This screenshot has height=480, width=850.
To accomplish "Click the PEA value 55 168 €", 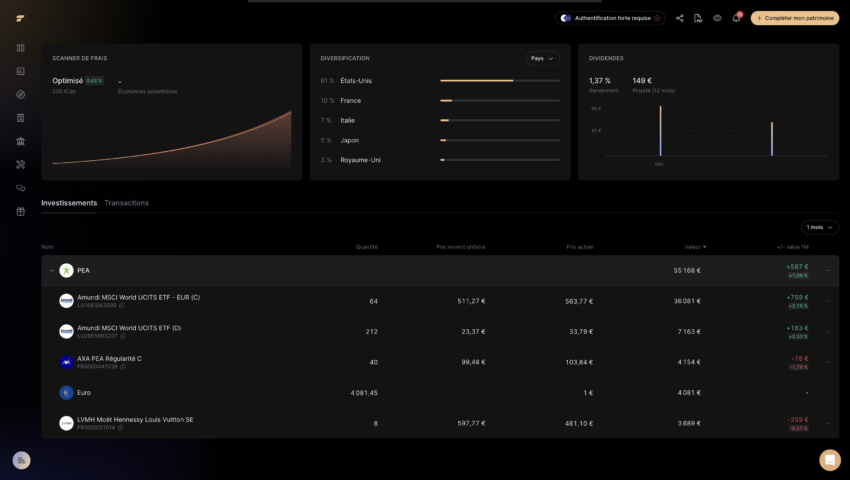I will [687, 270].
